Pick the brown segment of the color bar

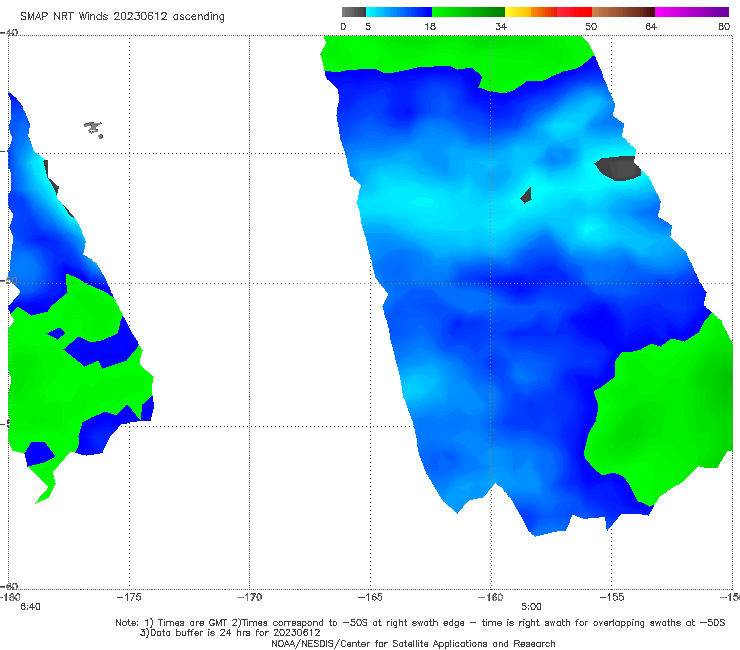tap(623, 12)
